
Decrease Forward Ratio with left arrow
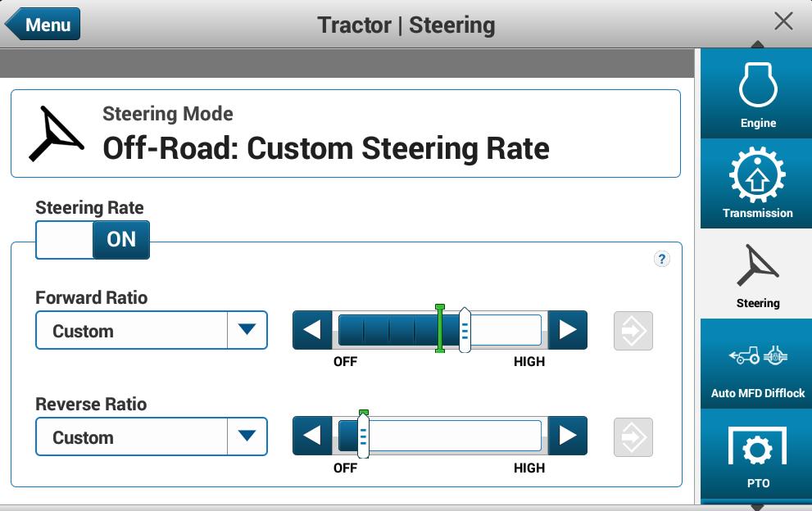click(x=312, y=331)
